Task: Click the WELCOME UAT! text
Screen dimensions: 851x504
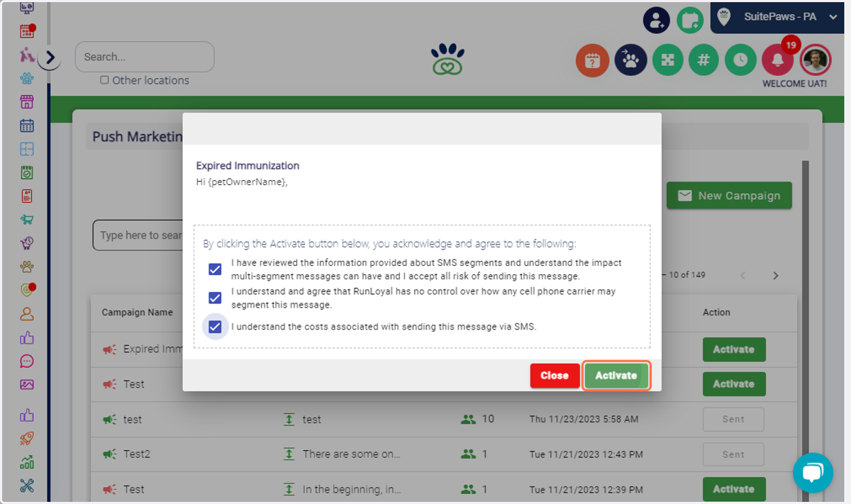Action: click(x=794, y=84)
